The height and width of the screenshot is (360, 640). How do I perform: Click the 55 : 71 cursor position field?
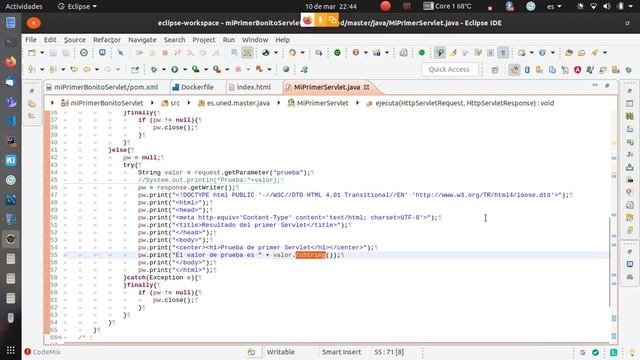(389, 352)
